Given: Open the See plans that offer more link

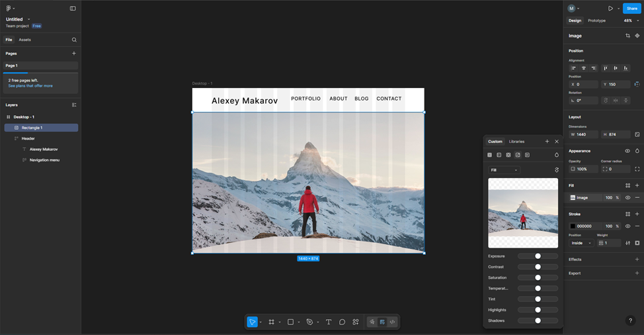Looking at the screenshot, I should [30, 86].
